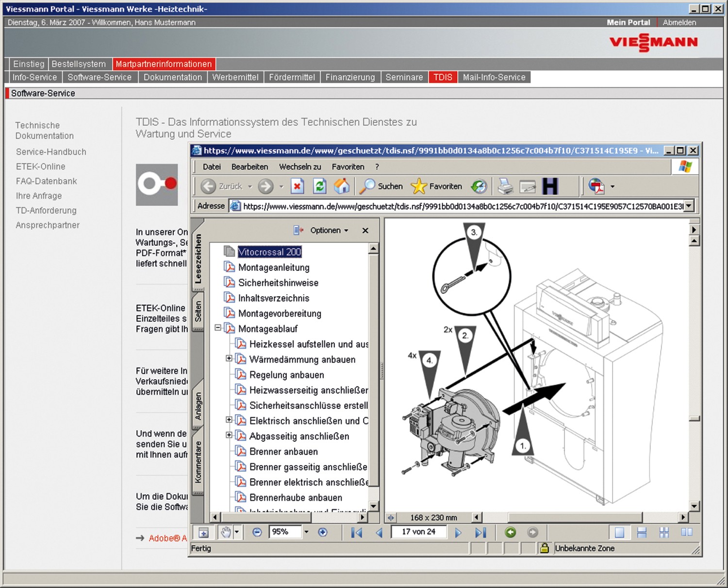The height and width of the screenshot is (588, 728).
Task: Select Montageanleitung bookmark
Action: 274,267
